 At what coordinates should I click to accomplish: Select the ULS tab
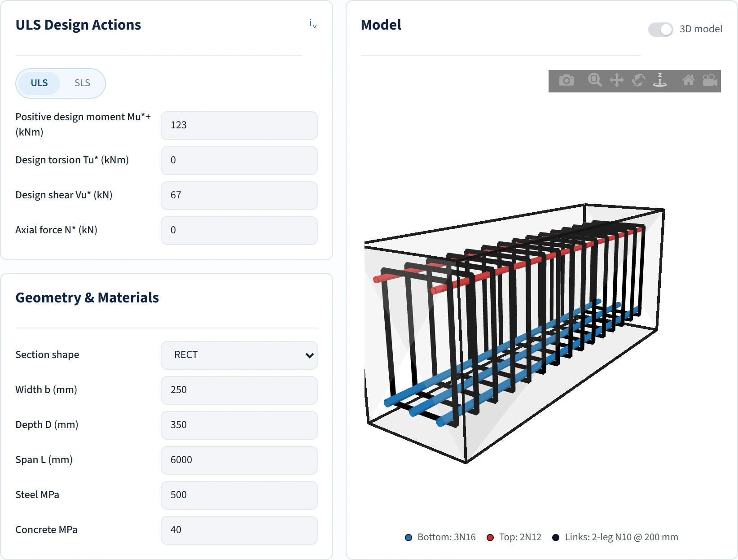(x=39, y=83)
